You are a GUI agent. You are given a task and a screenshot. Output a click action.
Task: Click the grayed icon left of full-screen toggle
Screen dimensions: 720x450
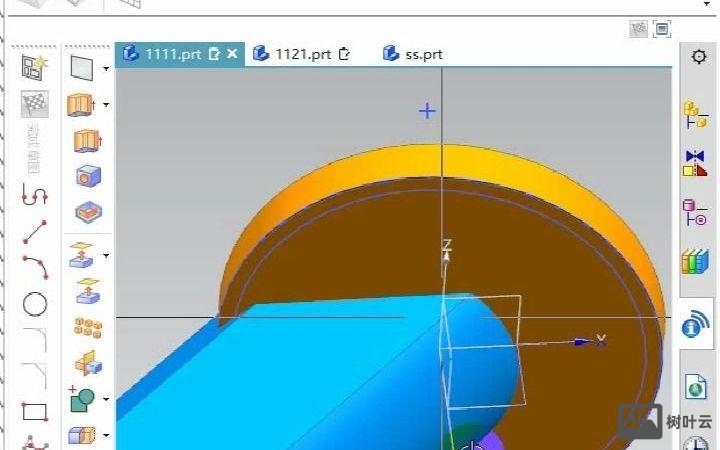point(638,29)
